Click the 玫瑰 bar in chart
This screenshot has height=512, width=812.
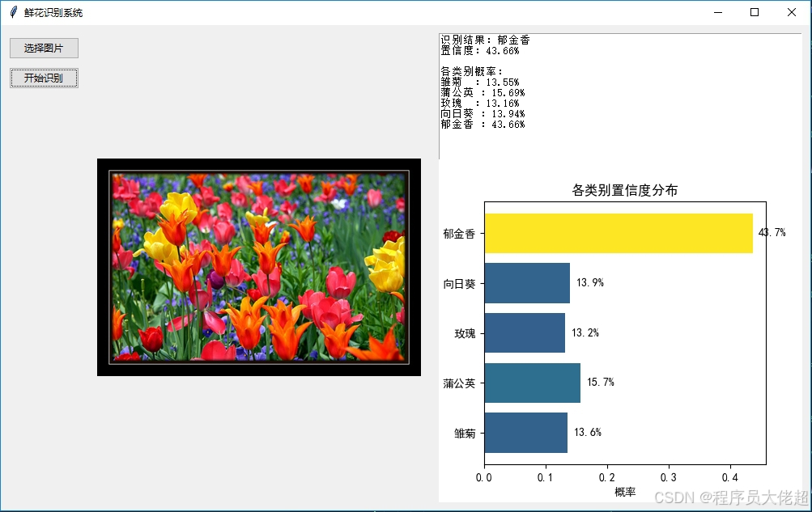click(525, 332)
